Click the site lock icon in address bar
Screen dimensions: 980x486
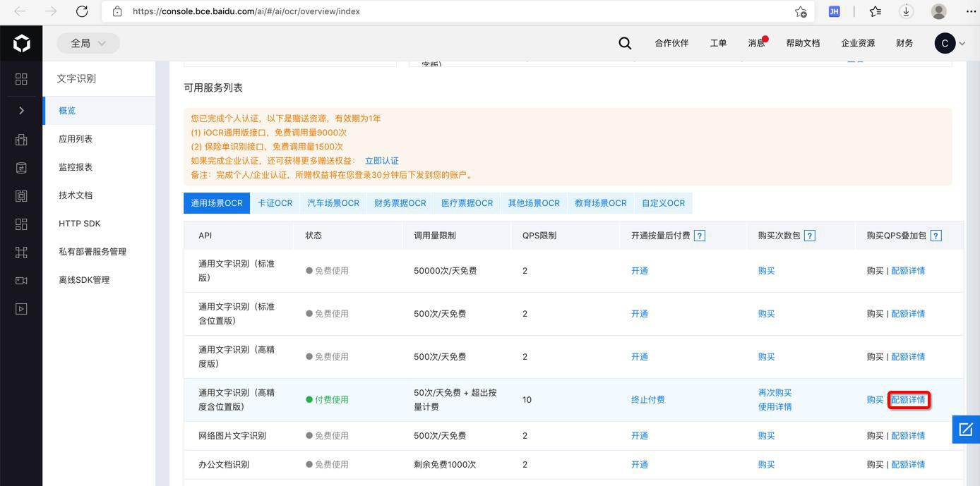click(117, 11)
